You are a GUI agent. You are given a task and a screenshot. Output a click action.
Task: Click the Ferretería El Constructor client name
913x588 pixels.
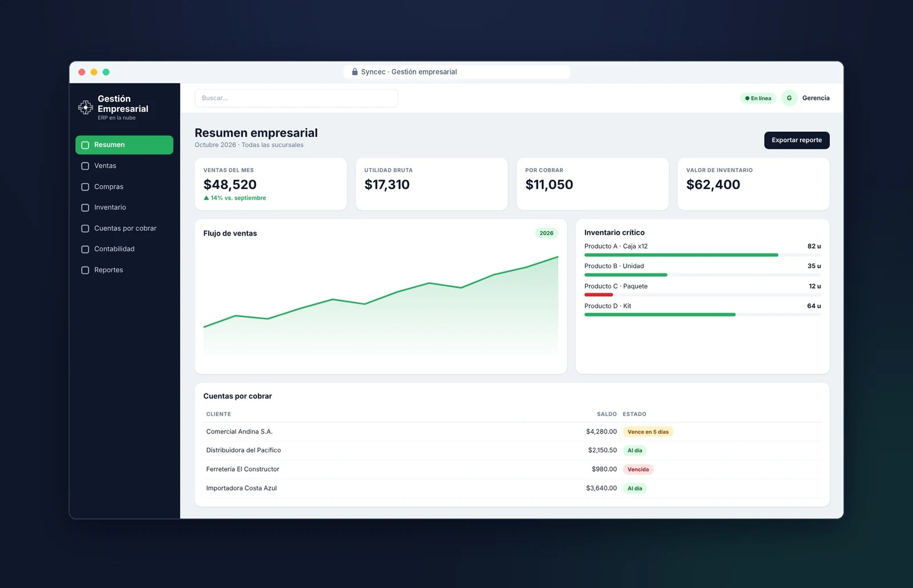tap(243, 469)
